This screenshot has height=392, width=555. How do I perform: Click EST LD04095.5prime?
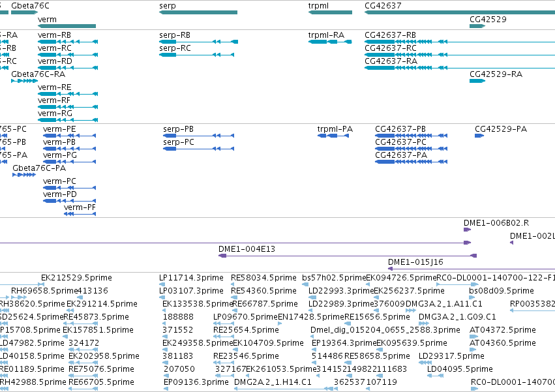(x=460, y=369)
